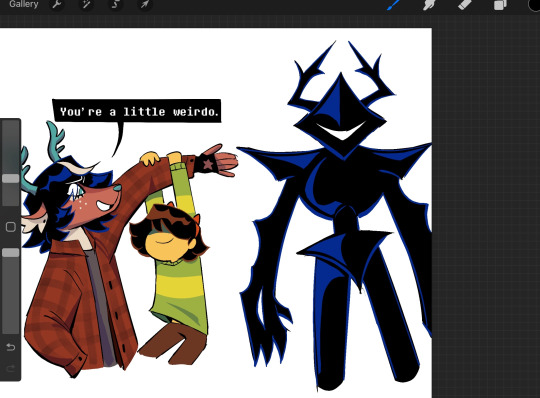
Task: Open the Adjustments magic wand menu
Action: (86, 4)
